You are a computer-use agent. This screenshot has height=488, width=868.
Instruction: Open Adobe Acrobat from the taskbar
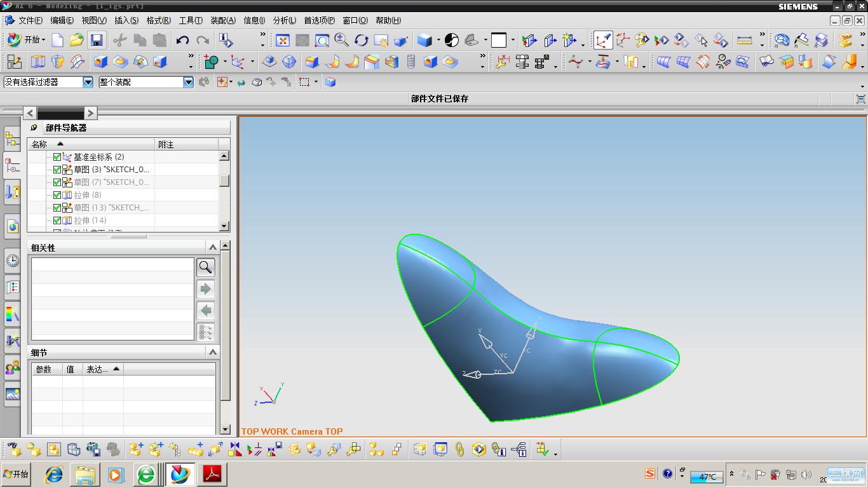pyautogui.click(x=212, y=474)
